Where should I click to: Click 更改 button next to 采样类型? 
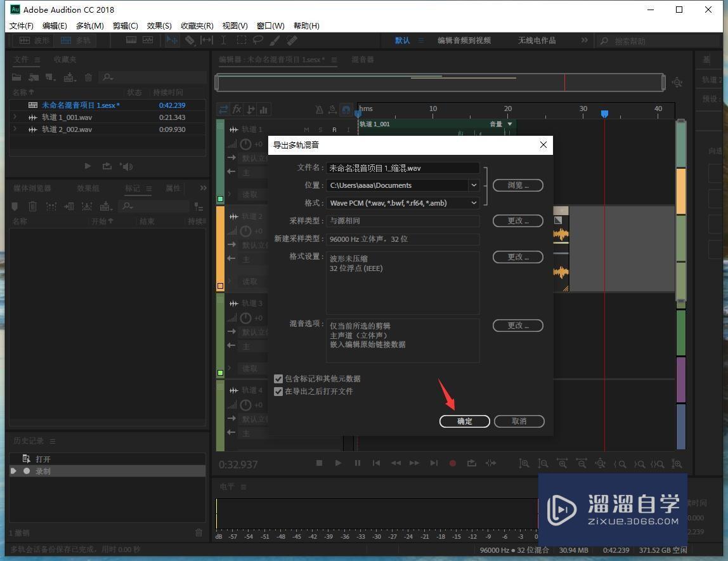coord(517,221)
